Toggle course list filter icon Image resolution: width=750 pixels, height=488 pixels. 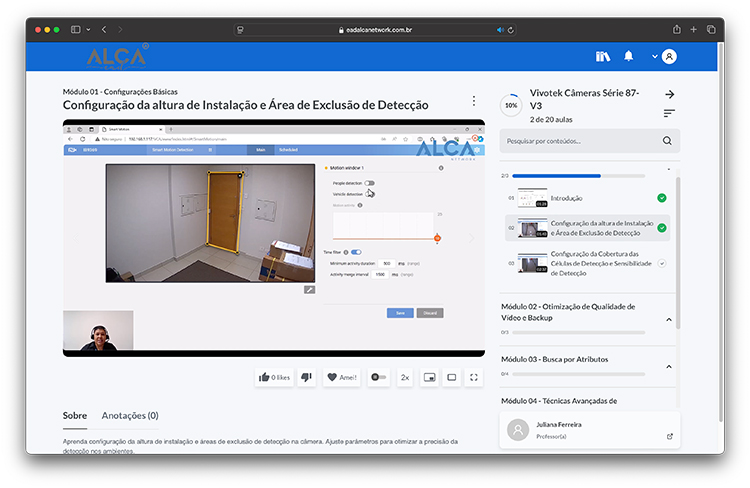click(669, 113)
